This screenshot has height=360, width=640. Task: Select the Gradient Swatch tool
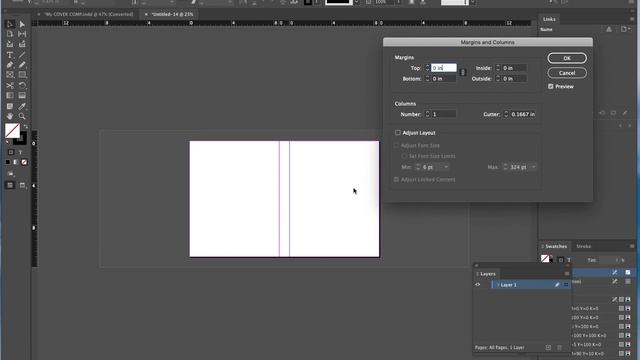[10, 96]
